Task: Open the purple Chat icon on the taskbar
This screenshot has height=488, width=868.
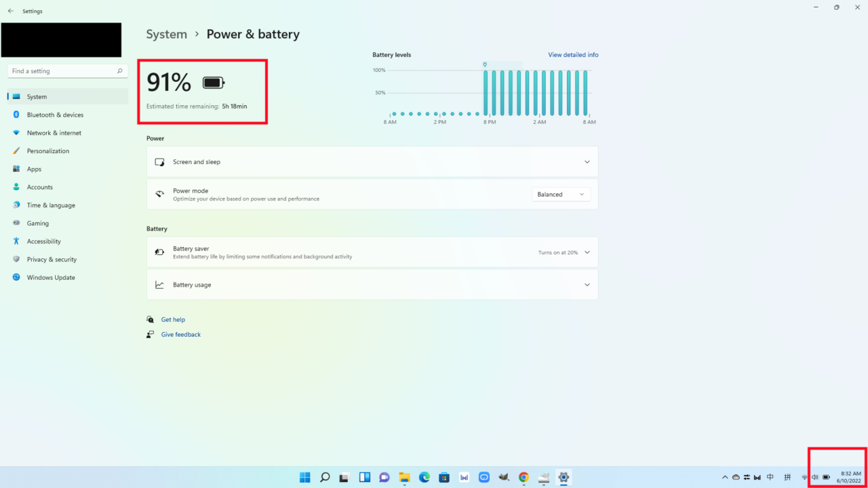Action: pyautogui.click(x=384, y=477)
